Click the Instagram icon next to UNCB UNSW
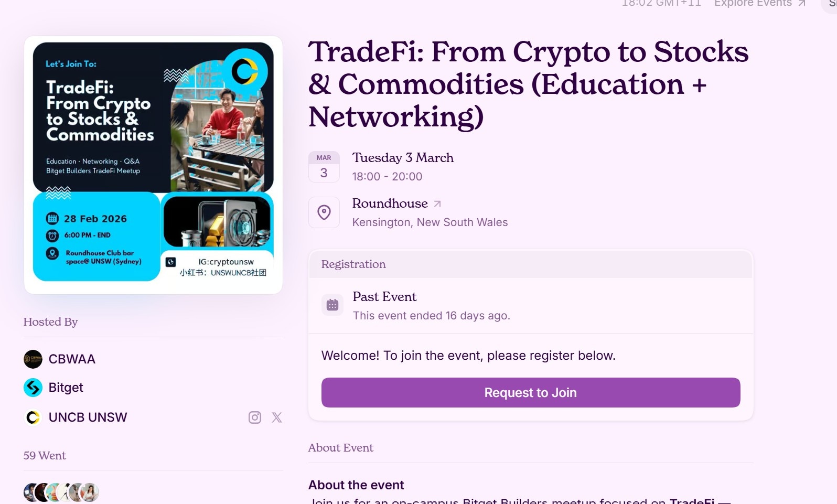The image size is (837, 504). click(254, 417)
